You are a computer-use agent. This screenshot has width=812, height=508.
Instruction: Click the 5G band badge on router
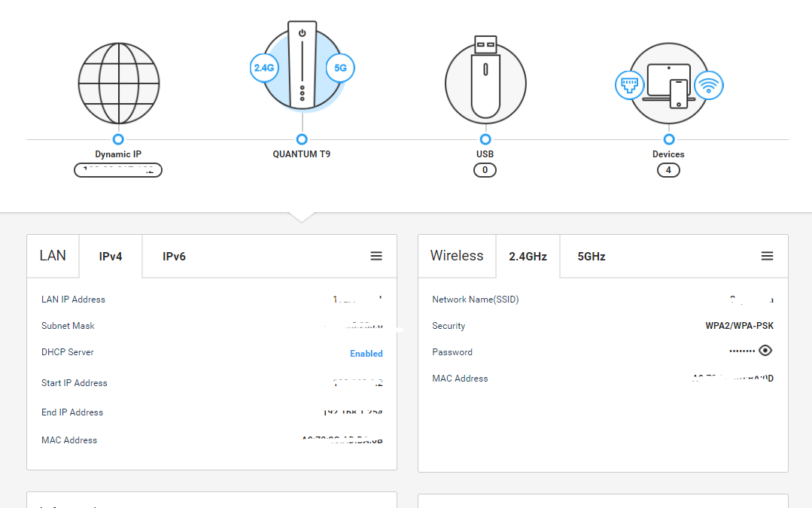coord(340,68)
